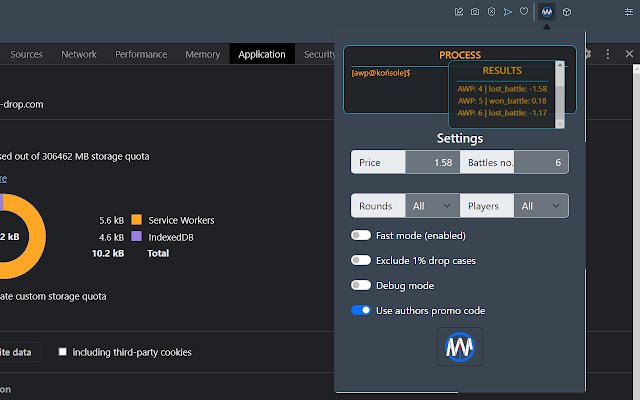
Task: Click the storage quota text line
Action: point(75,156)
